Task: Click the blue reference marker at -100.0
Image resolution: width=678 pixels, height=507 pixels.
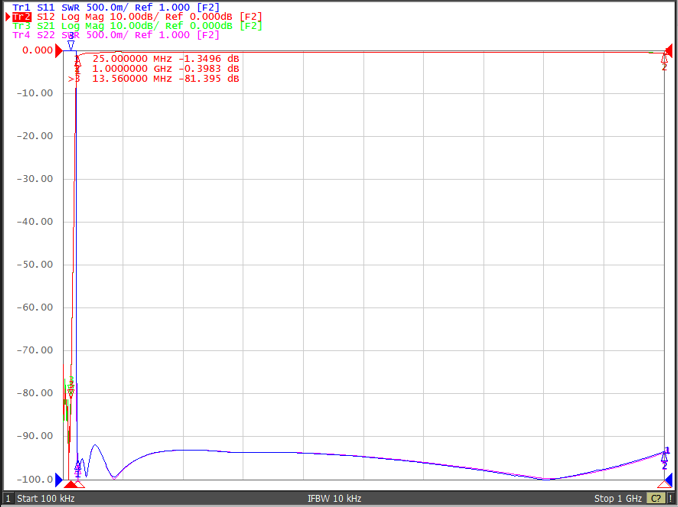Action: tap(59, 479)
